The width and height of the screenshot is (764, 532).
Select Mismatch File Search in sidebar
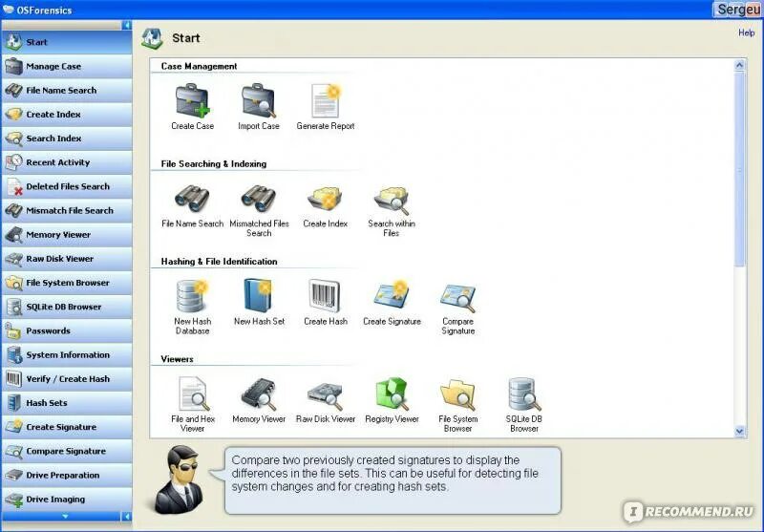[x=67, y=210]
